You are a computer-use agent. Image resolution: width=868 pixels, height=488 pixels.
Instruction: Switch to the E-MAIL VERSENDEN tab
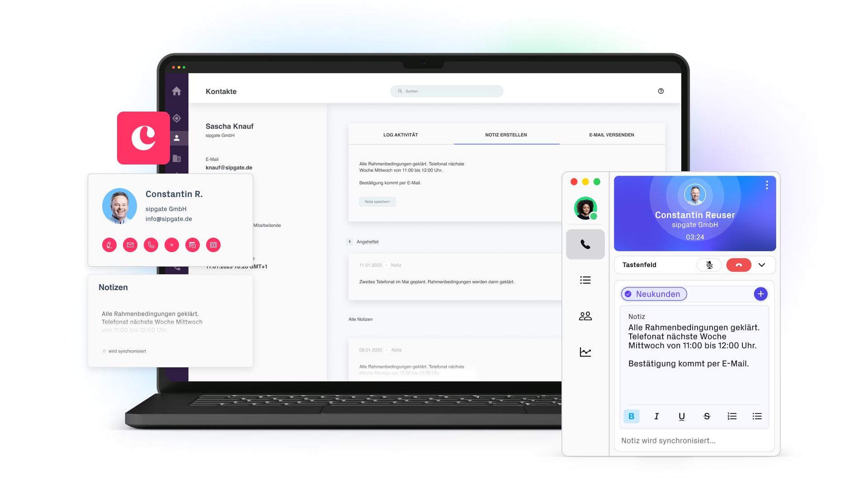[x=612, y=135]
